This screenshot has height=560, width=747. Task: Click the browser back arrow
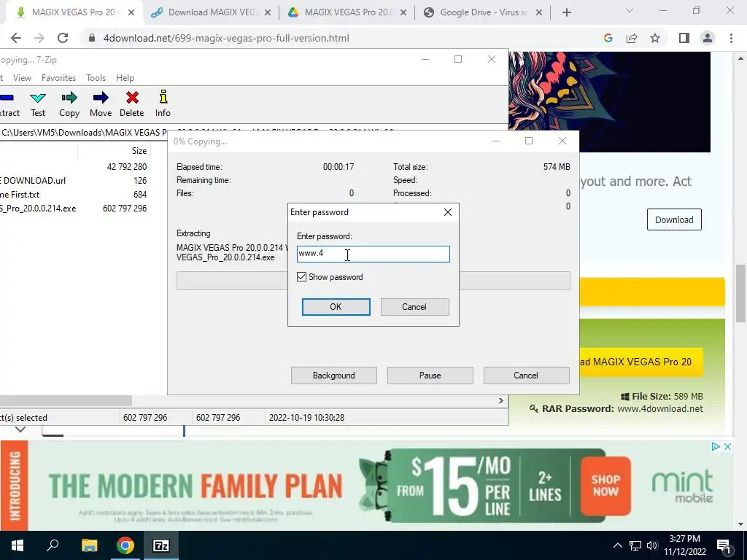point(16,38)
